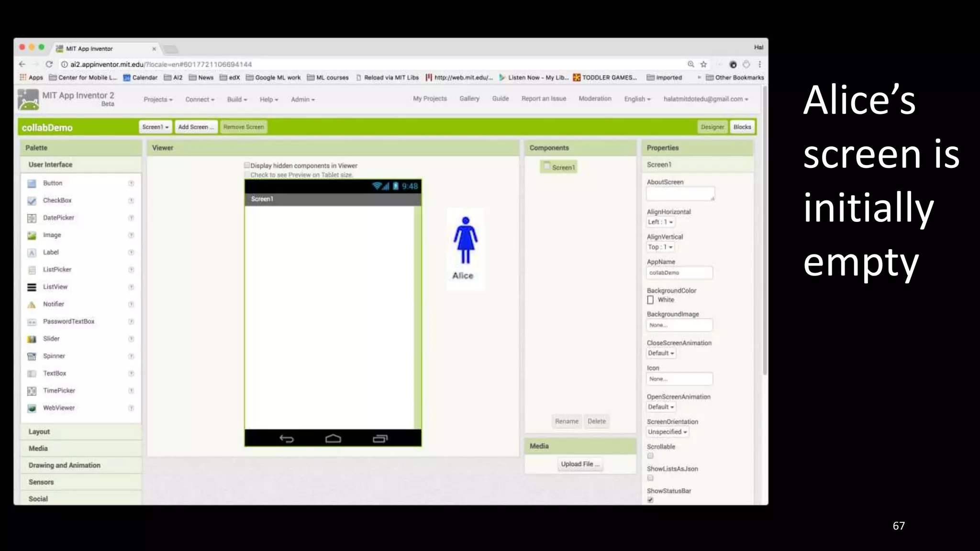980x551 pixels.
Task: Bookmark this page with the star icon
Action: [x=703, y=64]
